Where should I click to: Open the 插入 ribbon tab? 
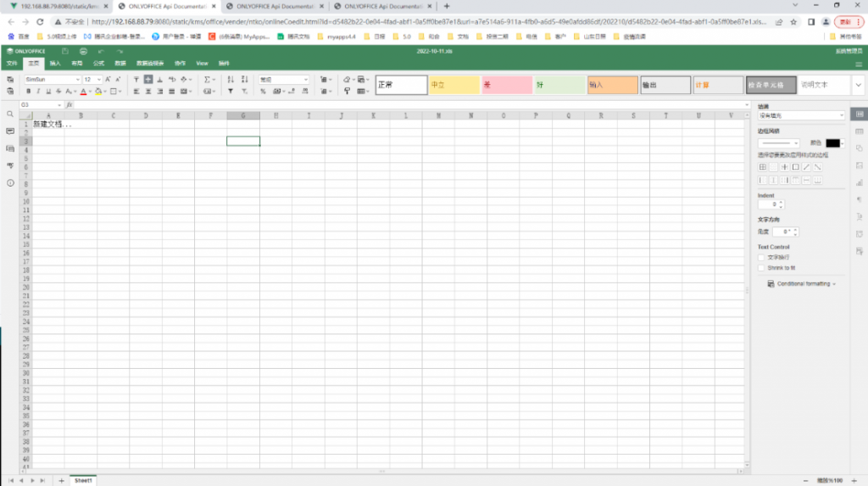[x=55, y=64]
